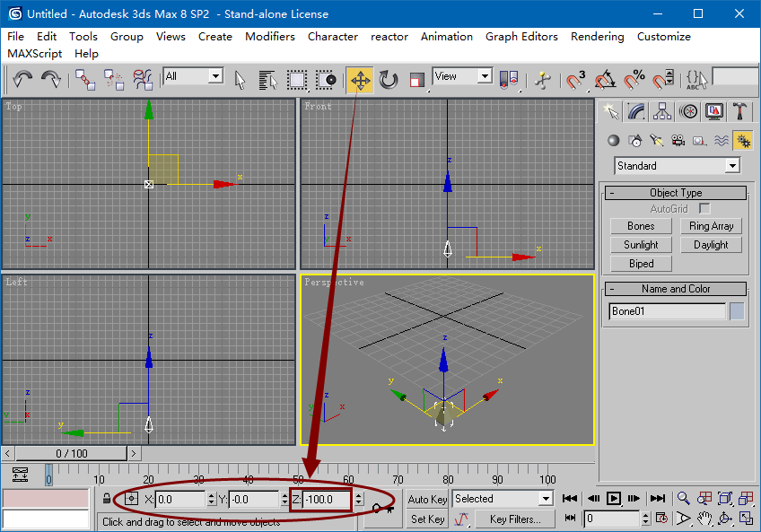761x532 pixels.
Task: Click the Biped button
Action: point(641,264)
